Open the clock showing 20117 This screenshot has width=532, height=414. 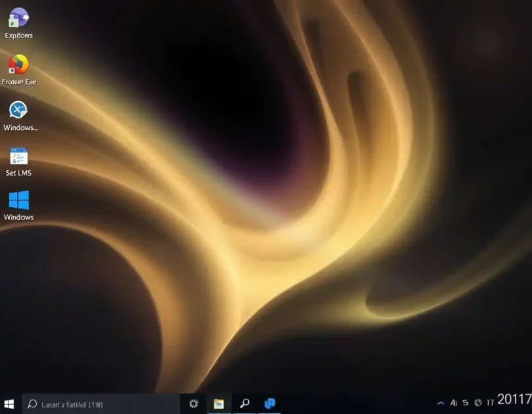(514, 400)
